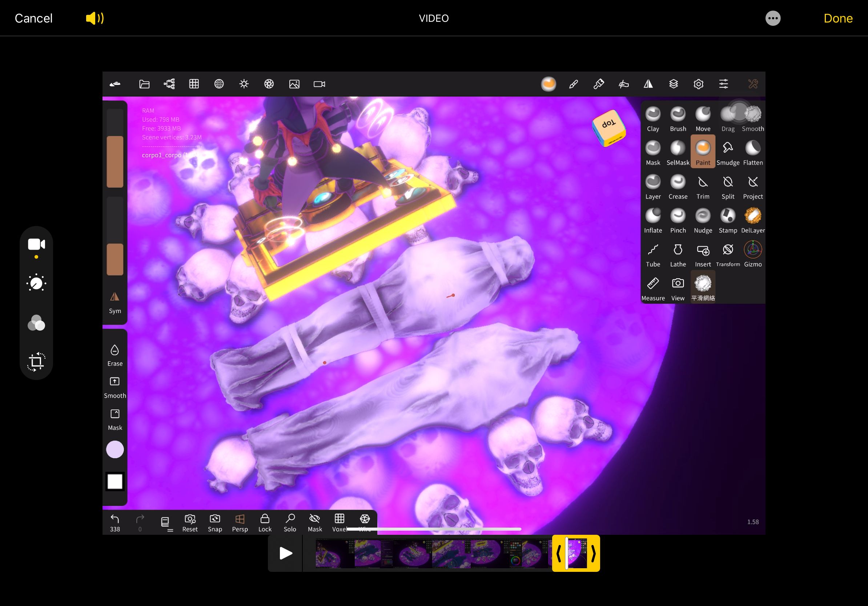Open the stroke pen settings menu
This screenshot has width=868, height=606.
574,84
